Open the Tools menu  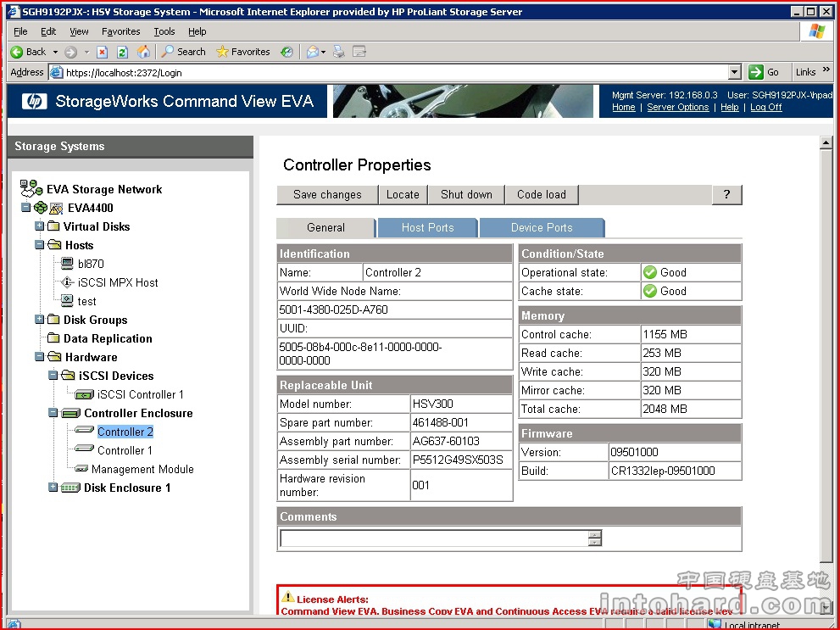(164, 31)
